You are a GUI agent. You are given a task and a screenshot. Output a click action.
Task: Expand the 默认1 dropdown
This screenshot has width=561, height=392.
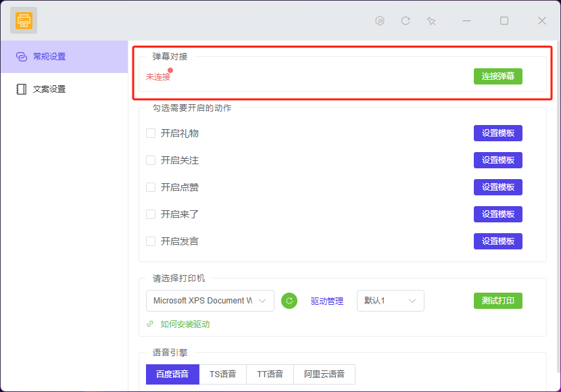tap(390, 301)
